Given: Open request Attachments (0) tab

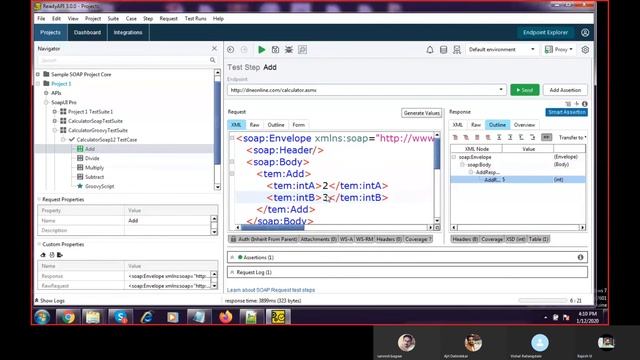Looking at the screenshot, I should (x=318, y=239).
